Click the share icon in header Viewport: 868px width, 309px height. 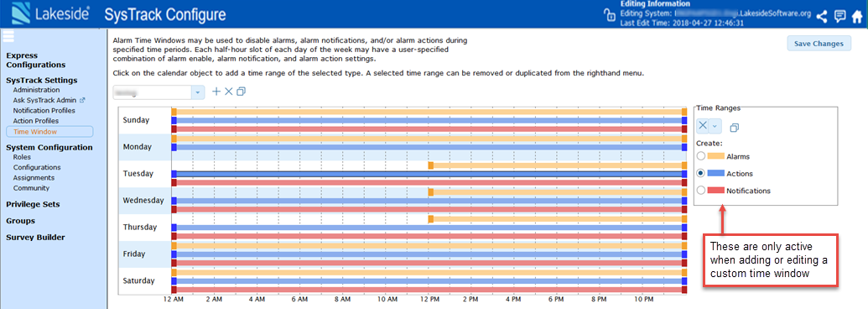(x=822, y=16)
